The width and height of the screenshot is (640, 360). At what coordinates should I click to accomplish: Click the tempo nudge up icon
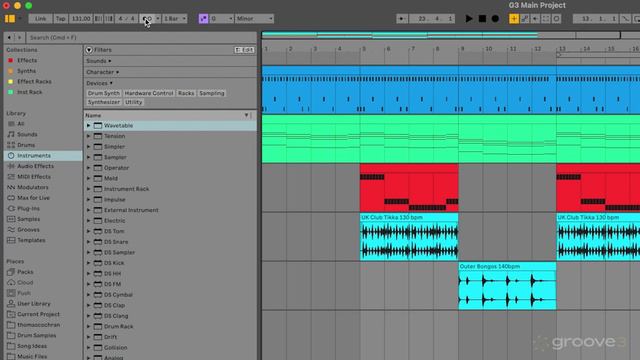109,18
